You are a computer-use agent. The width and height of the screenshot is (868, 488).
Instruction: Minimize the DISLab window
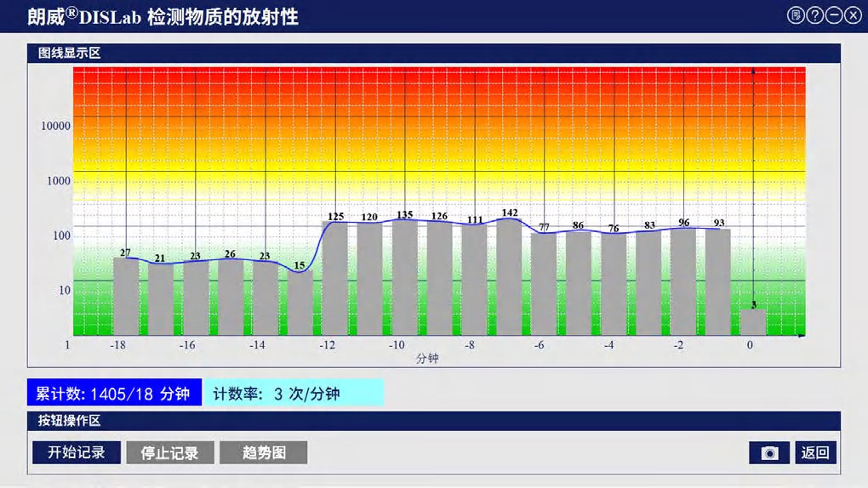[x=834, y=15]
